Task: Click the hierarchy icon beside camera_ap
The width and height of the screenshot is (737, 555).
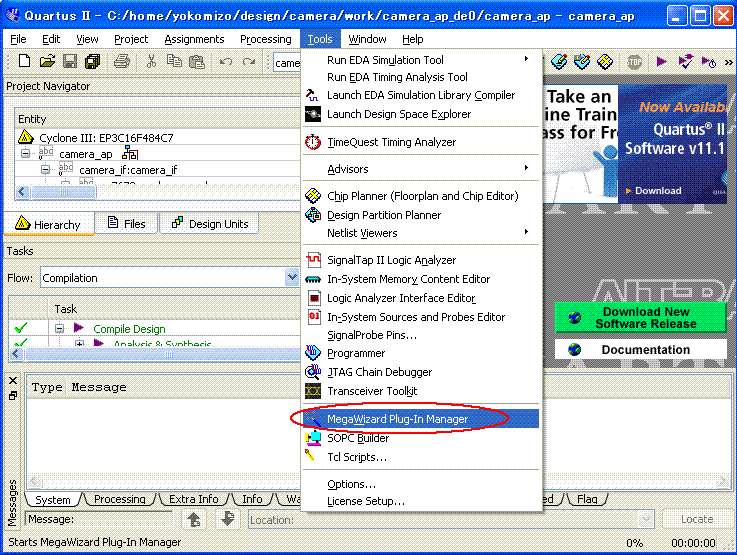Action: [x=130, y=153]
